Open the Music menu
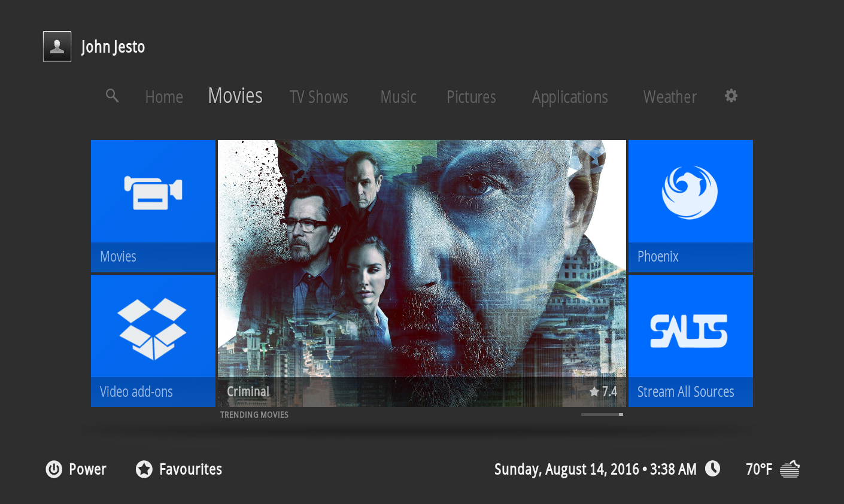844x504 pixels. pos(399,97)
